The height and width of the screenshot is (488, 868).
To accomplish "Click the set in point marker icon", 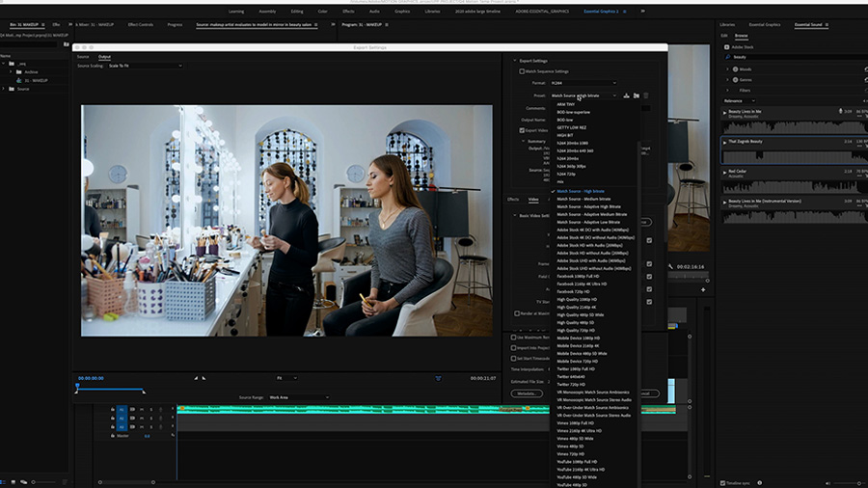I will click(196, 378).
